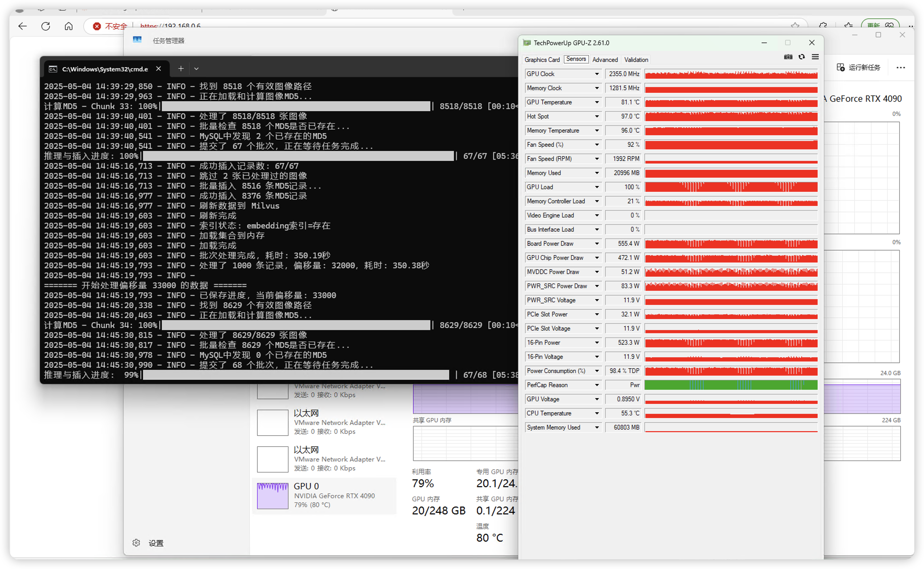The image size is (924, 569).
Task: Close the cmd.exe terminal tab
Action: 158,68
